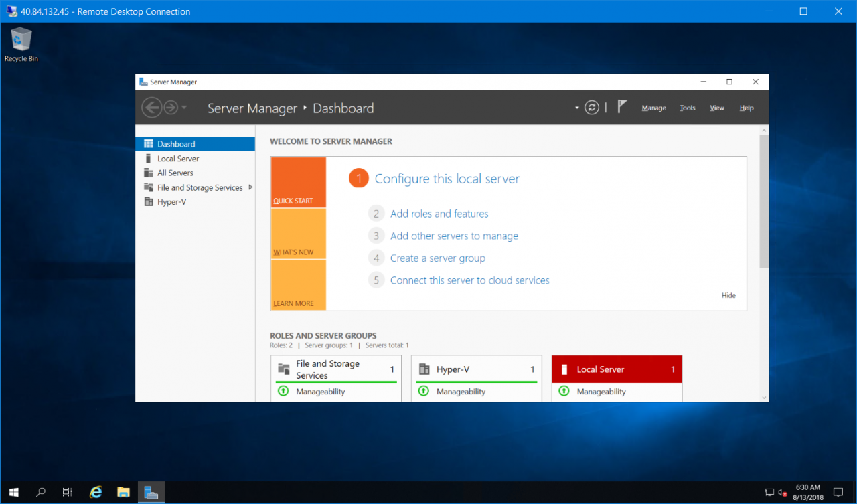Click the File and Storage Services tile header
857x504 pixels.
click(x=336, y=369)
